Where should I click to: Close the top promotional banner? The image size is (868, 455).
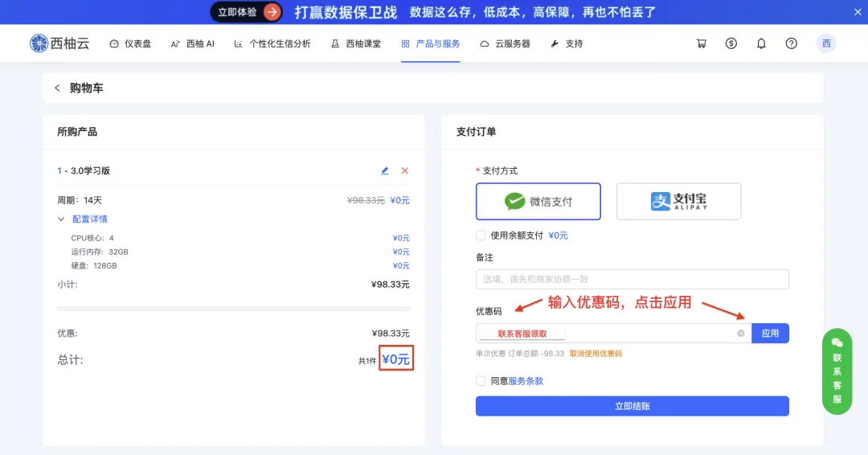tap(858, 12)
